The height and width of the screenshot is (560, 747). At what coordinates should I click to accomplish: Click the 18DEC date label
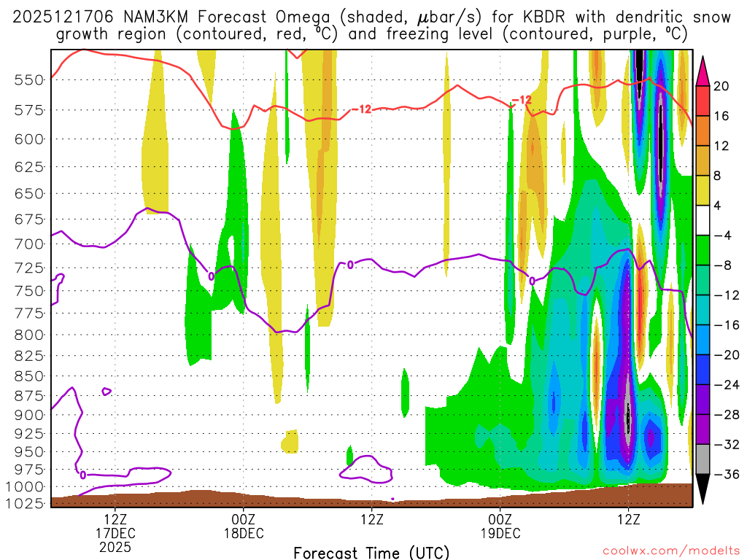(x=244, y=533)
